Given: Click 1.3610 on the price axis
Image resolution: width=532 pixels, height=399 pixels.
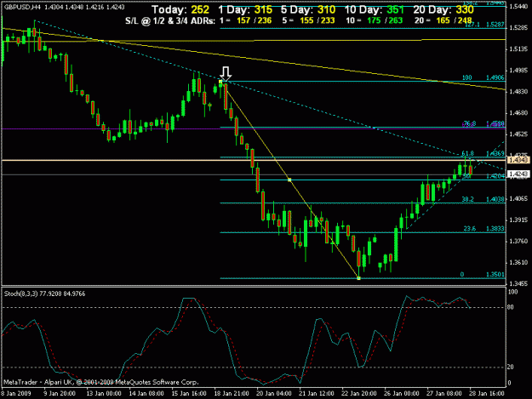Looking at the screenshot, I should (518, 262).
